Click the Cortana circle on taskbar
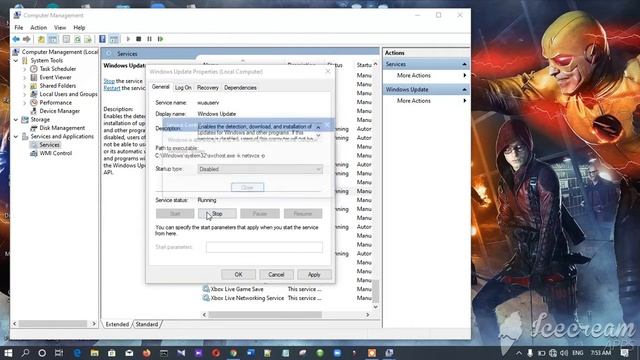Screen dimensions: 640x360 (42, 353)
